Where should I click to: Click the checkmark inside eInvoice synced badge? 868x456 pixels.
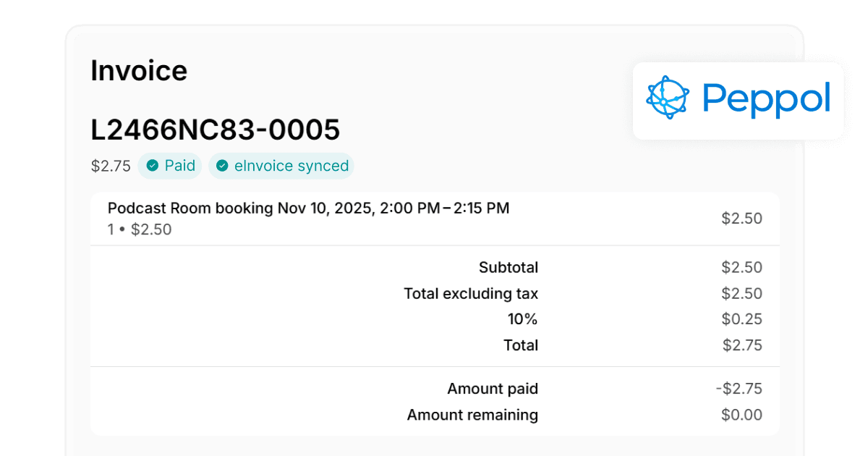[x=222, y=166]
